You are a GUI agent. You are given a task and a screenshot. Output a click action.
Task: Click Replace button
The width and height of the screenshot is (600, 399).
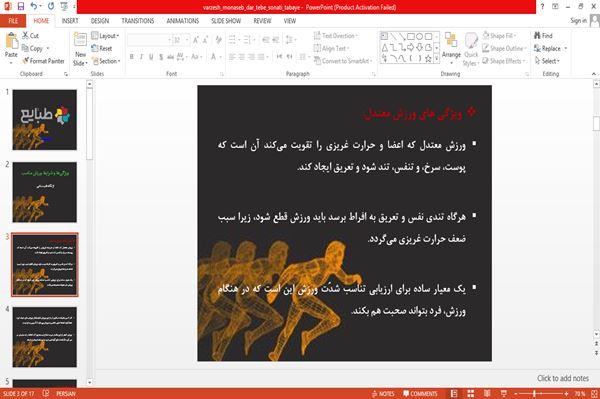coord(547,48)
